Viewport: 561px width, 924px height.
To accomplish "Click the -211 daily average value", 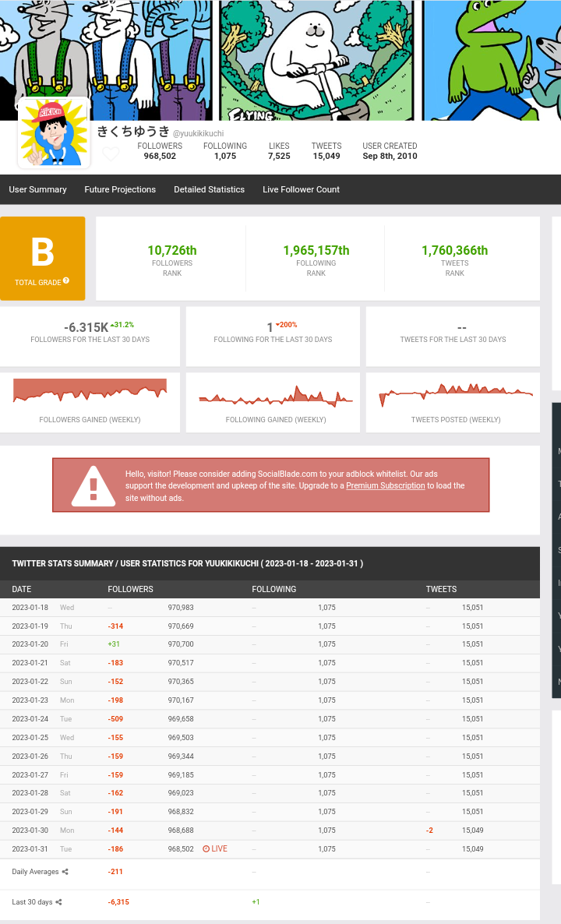I will (x=115, y=872).
